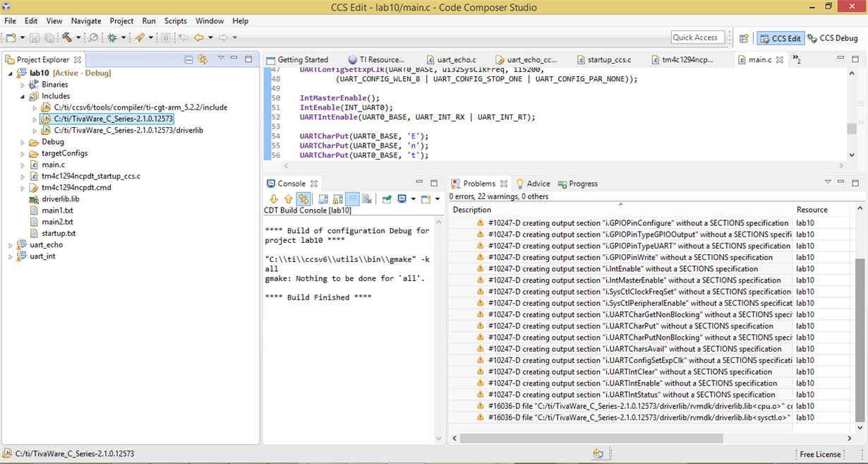Pin the Console using the green pin icon

[385, 198]
